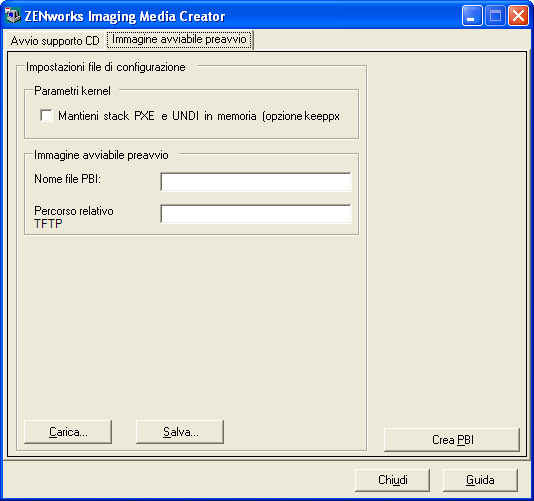The height and width of the screenshot is (501, 534).
Task: Click the Salva... button
Action: (x=180, y=432)
